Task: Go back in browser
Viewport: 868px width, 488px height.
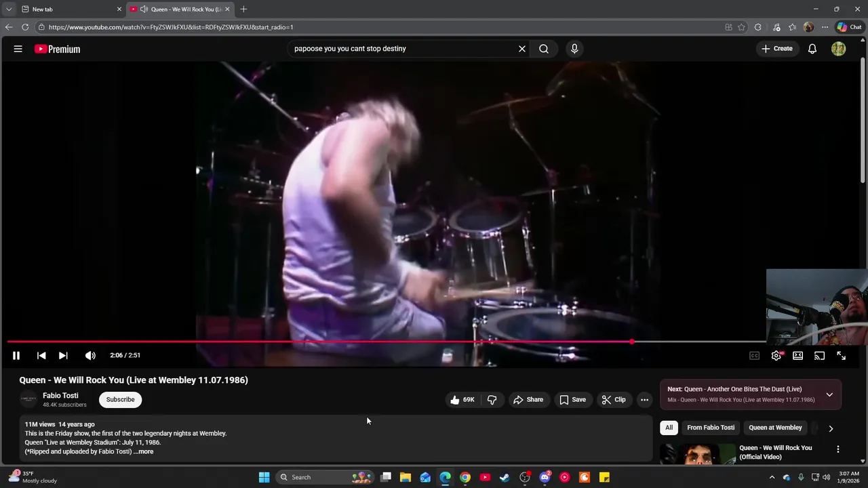Action: click(9, 27)
